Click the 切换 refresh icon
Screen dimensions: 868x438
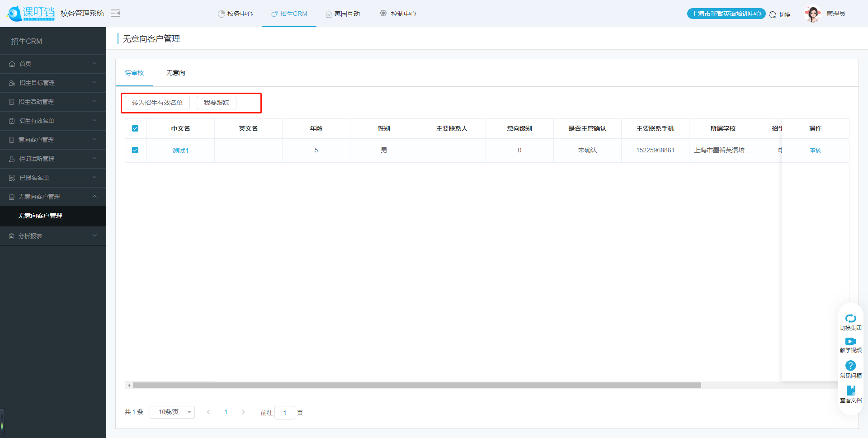coord(773,14)
